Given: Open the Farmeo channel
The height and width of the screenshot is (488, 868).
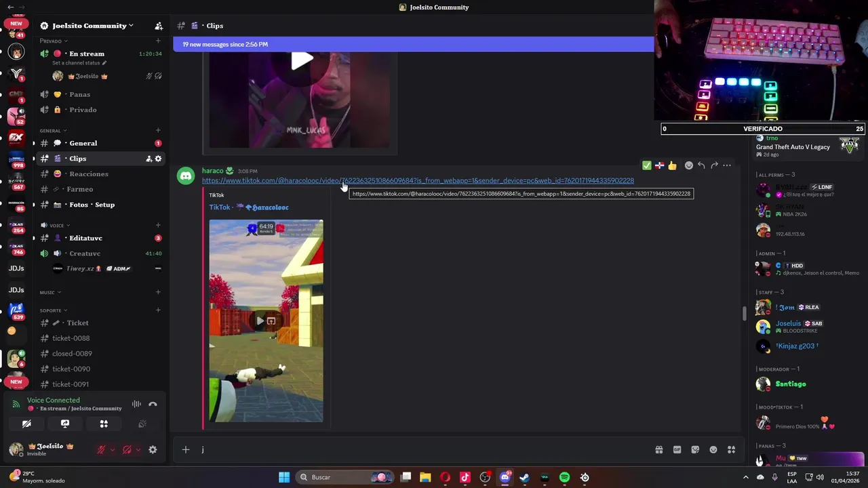Looking at the screenshot, I should [100, 189].
